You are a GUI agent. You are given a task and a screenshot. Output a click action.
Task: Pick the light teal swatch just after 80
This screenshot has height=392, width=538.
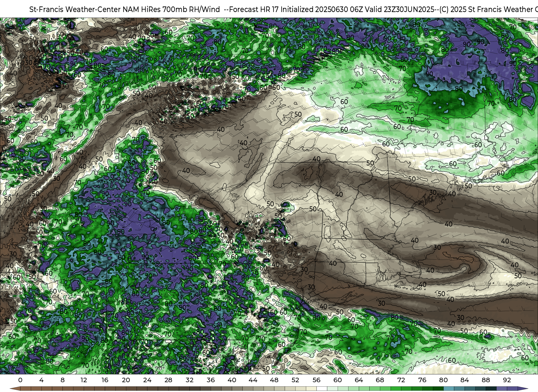(449, 389)
